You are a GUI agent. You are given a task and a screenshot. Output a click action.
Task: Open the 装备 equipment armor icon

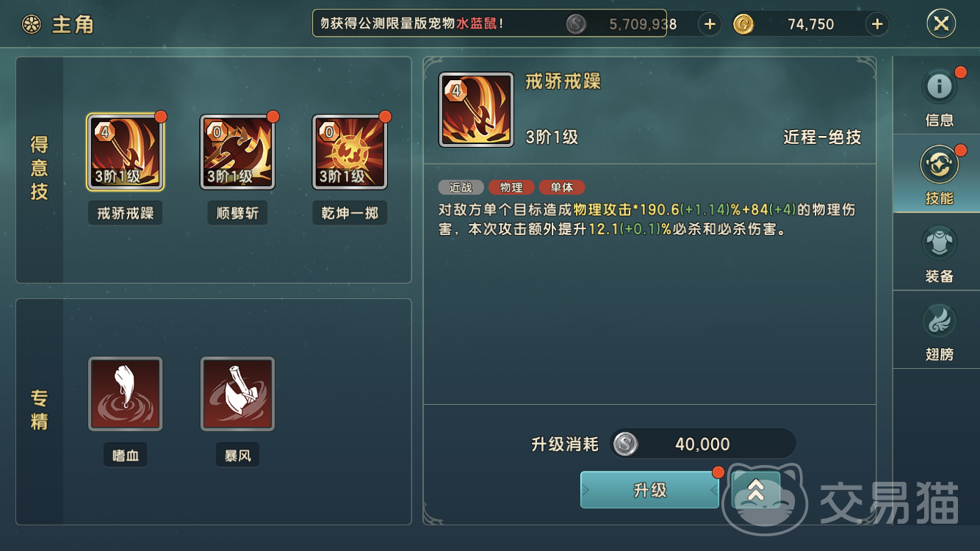[940, 244]
